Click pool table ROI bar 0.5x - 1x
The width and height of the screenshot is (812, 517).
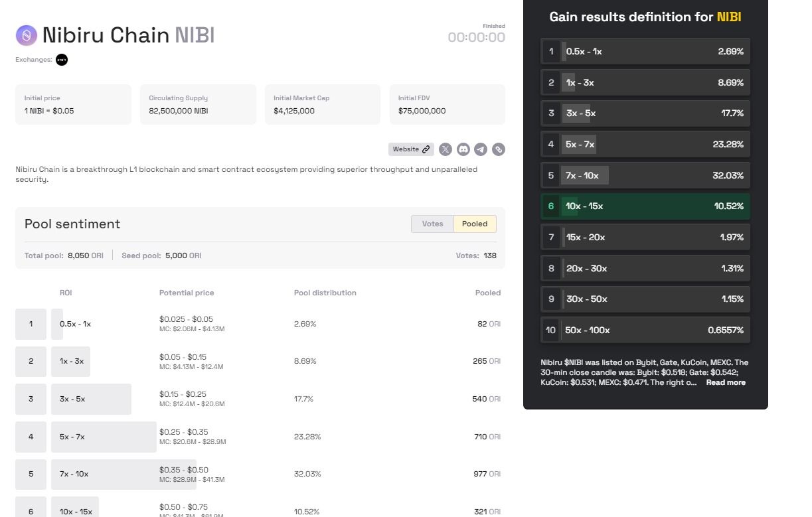tap(57, 324)
